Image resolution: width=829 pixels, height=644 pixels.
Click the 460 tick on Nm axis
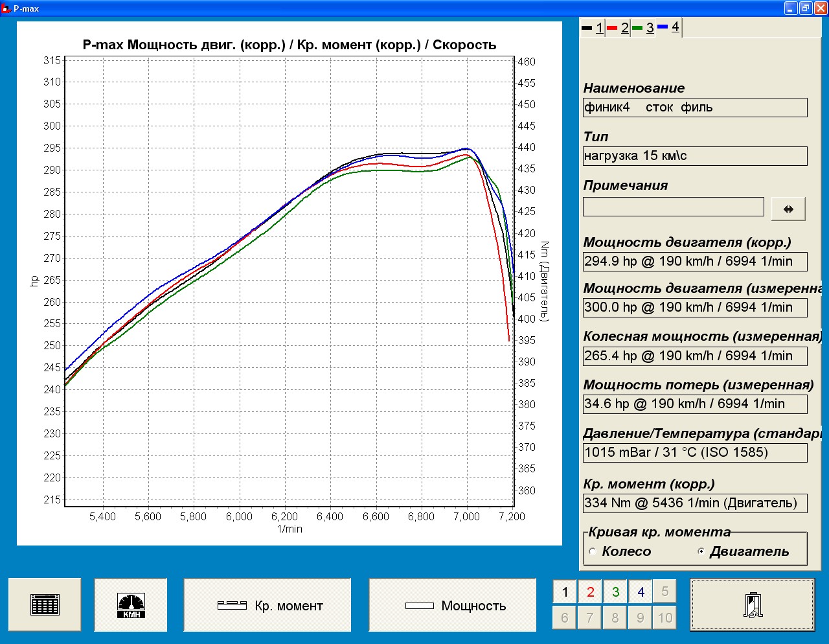[527, 62]
